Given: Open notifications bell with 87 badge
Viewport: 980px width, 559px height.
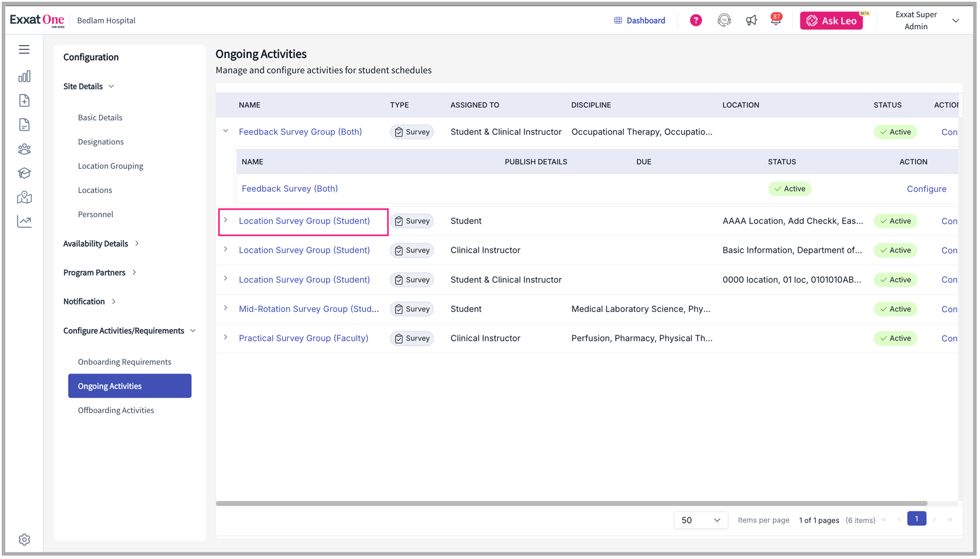Looking at the screenshot, I should tap(775, 21).
